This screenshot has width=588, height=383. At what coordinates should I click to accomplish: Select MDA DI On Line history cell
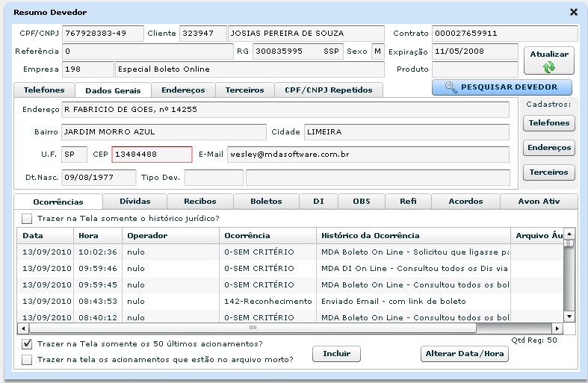(x=414, y=269)
